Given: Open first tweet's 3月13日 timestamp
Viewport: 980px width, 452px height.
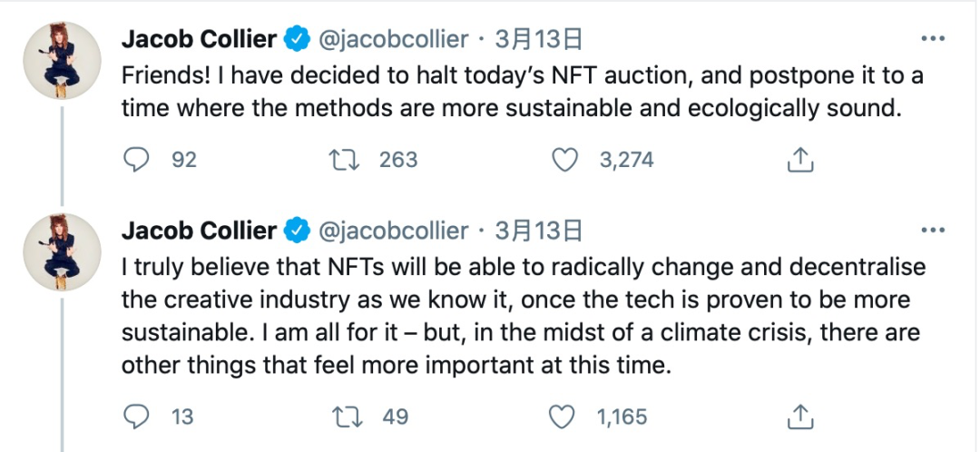Looking at the screenshot, I should [x=537, y=39].
